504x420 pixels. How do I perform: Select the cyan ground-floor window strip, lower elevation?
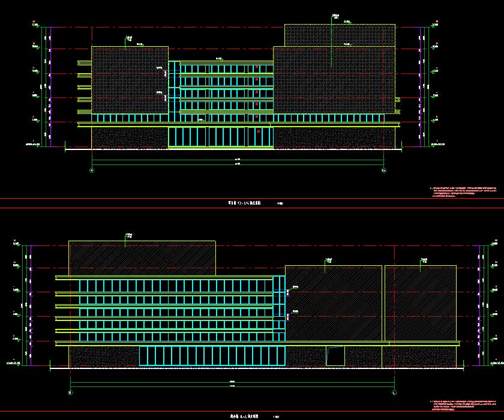(212, 356)
